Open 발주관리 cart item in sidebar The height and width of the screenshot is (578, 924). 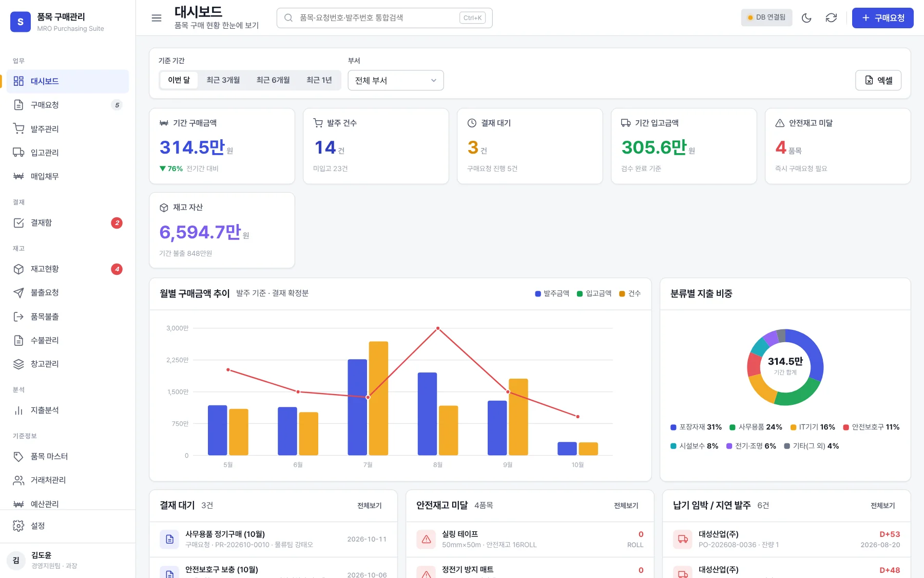tap(68, 128)
